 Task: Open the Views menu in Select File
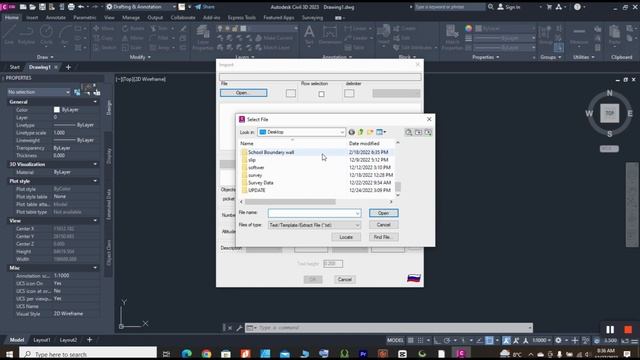coord(381,132)
